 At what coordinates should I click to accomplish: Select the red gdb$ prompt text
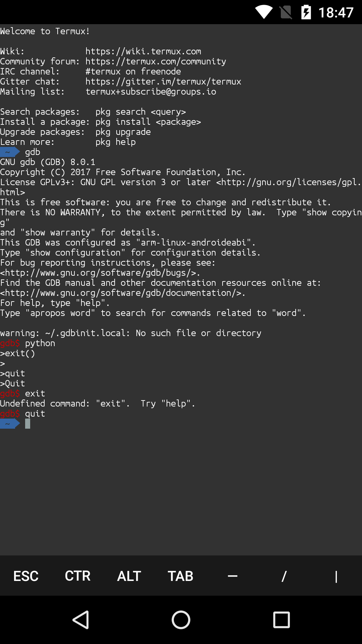[x=10, y=413]
